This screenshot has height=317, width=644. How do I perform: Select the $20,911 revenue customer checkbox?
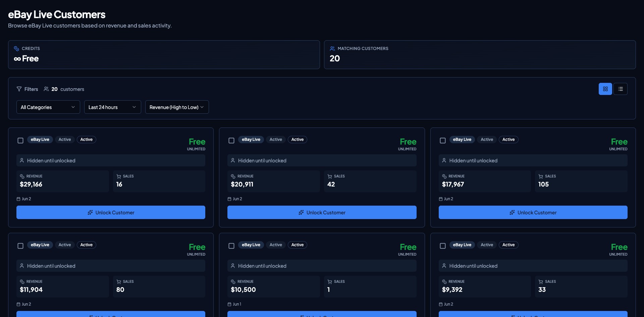(231, 141)
